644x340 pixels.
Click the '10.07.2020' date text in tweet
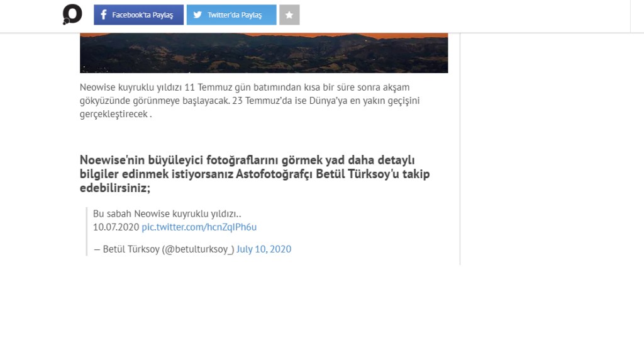(116, 227)
